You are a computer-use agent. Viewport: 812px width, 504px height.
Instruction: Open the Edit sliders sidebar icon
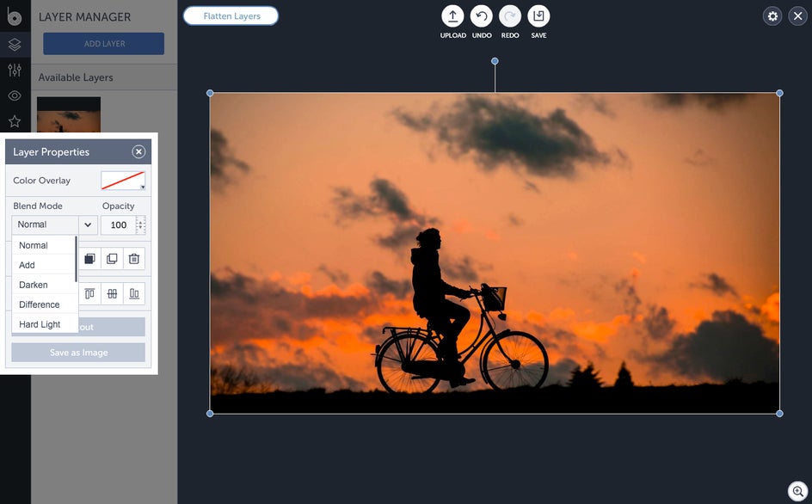15,70
